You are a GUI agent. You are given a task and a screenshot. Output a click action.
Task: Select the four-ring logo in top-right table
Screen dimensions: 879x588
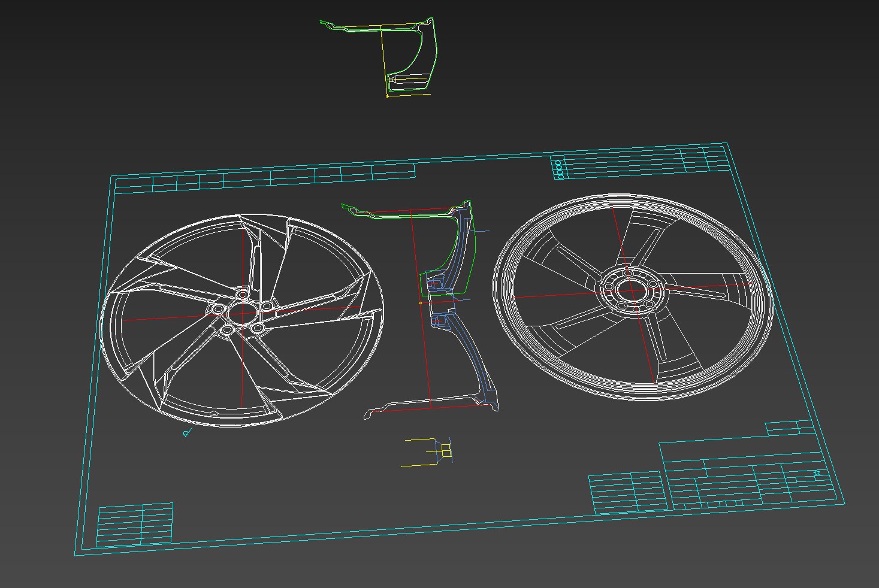coord(560,169)
